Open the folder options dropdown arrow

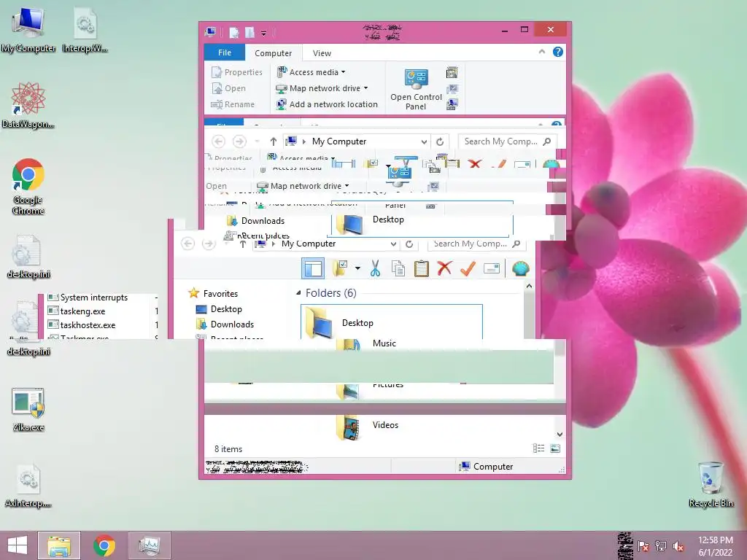click(357, 268)
